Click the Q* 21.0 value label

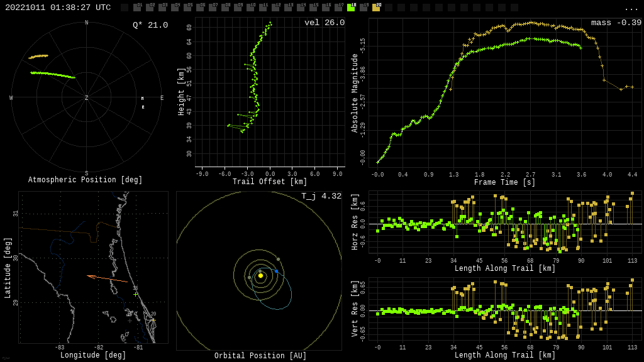pos(150,25)
